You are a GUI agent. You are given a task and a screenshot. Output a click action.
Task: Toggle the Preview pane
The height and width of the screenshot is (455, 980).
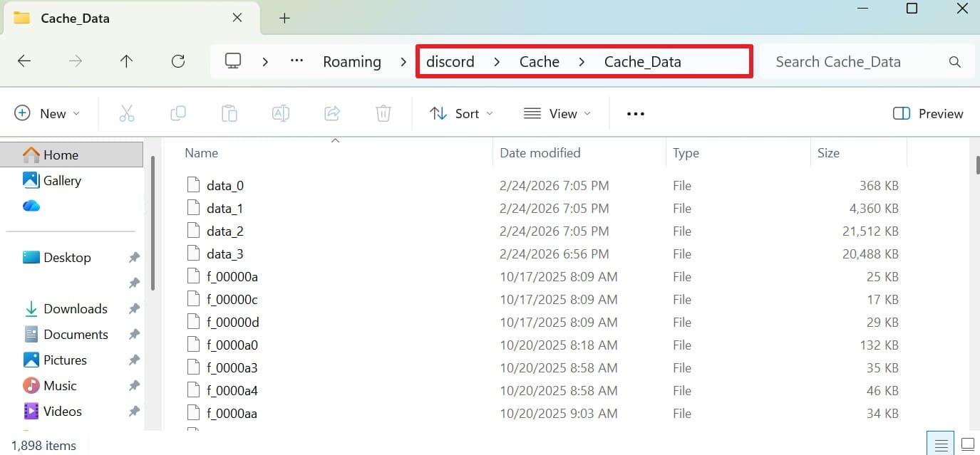click(927, 113)
